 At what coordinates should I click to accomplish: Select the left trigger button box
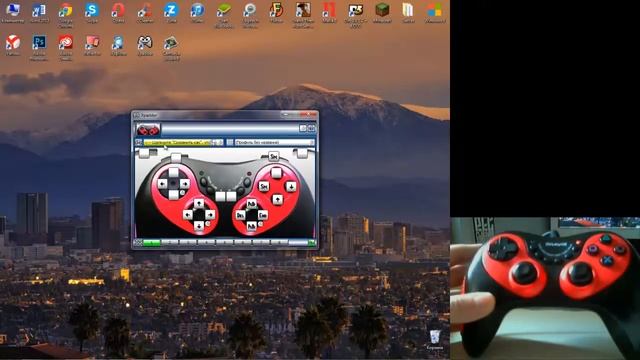[x=144, y=153]
